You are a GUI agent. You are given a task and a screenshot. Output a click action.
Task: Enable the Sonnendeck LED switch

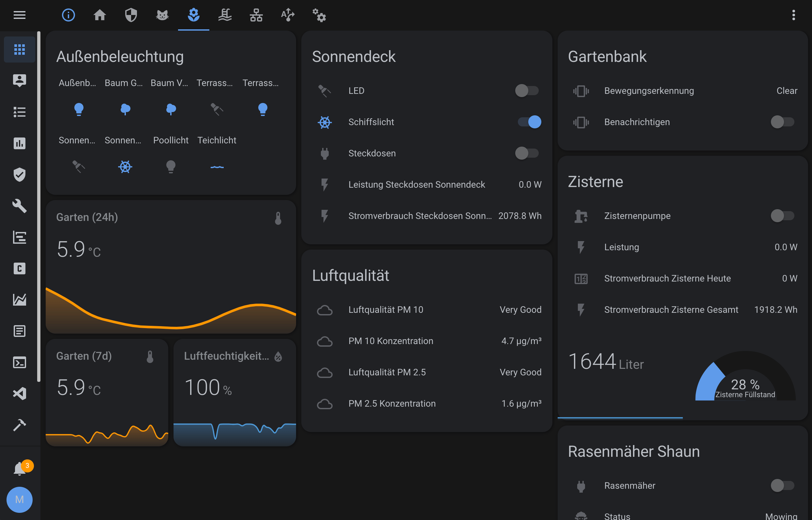pos(526,91)
